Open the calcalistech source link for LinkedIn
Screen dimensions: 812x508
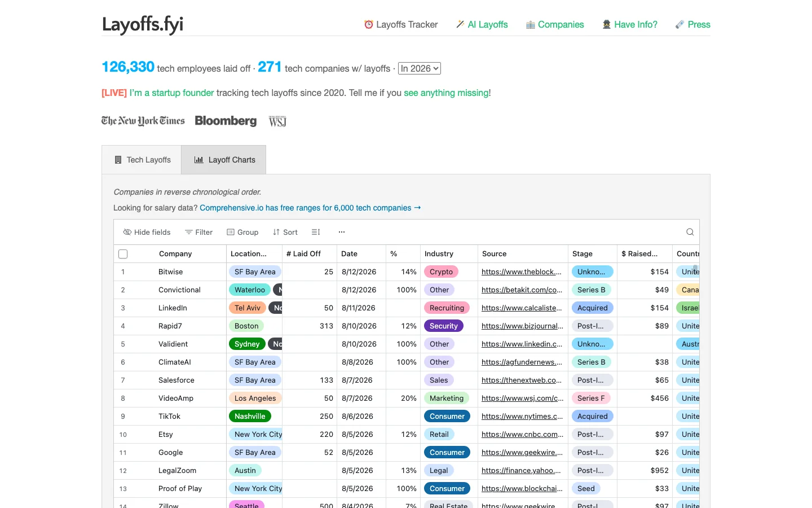522,308
